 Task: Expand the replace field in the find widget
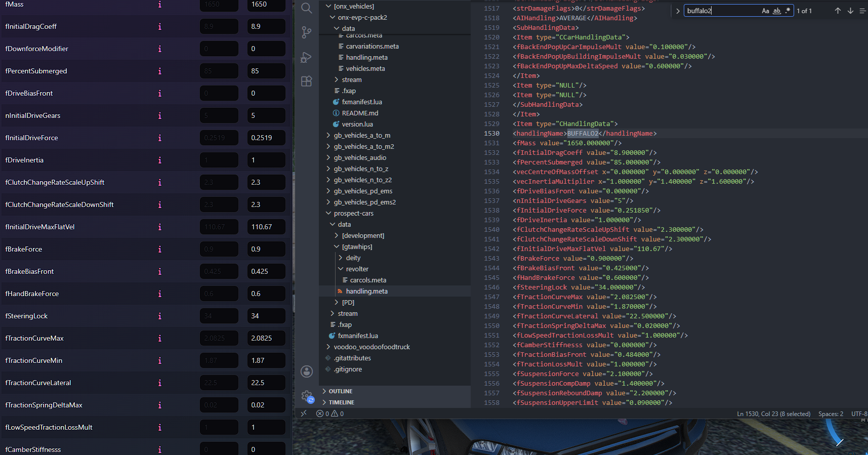[678, 11]
